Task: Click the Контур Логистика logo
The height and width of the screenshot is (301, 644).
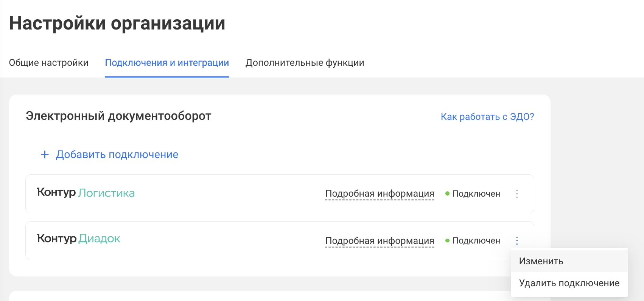Action: (86, 193)
